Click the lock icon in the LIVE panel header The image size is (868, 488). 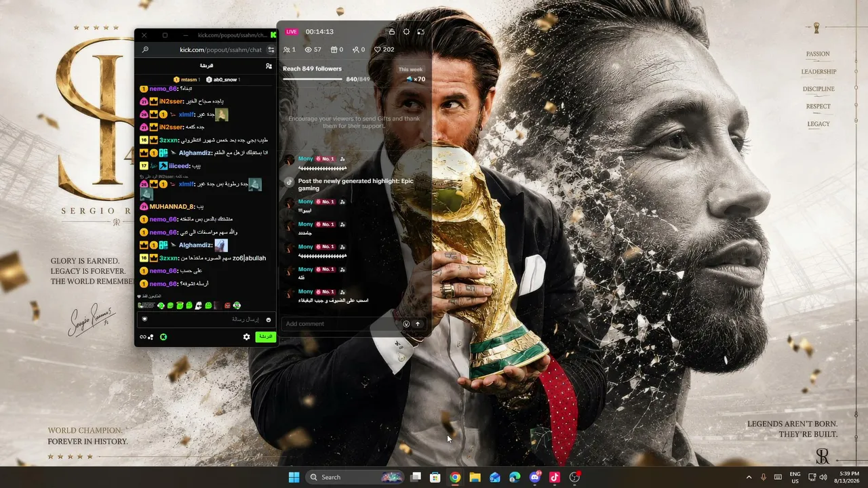(391, 32)
